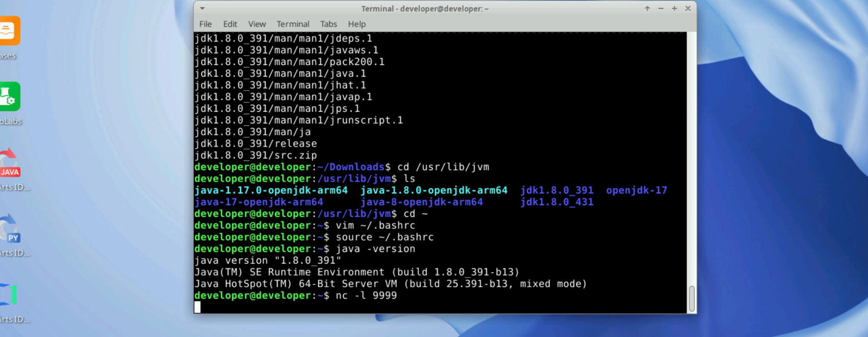Click the 'man/man1/java.1' output line

pyautogui.click(x=280, y=73)
